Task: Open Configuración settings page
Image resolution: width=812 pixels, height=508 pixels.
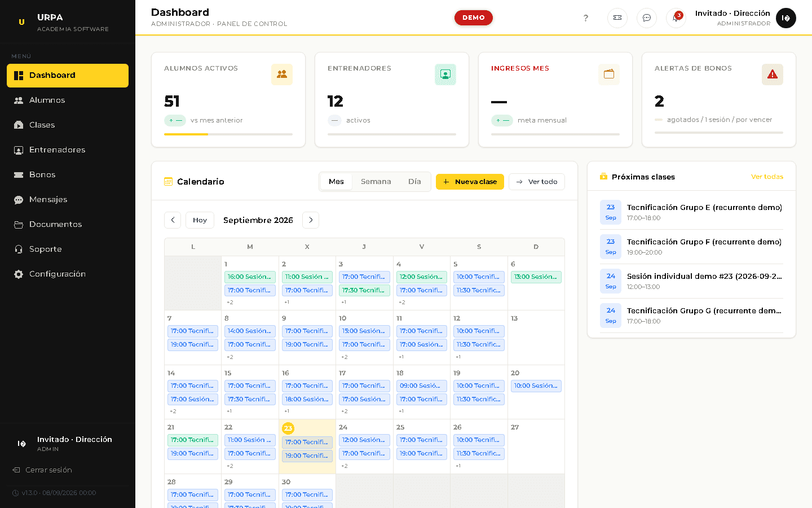Action: click(68, 274)
